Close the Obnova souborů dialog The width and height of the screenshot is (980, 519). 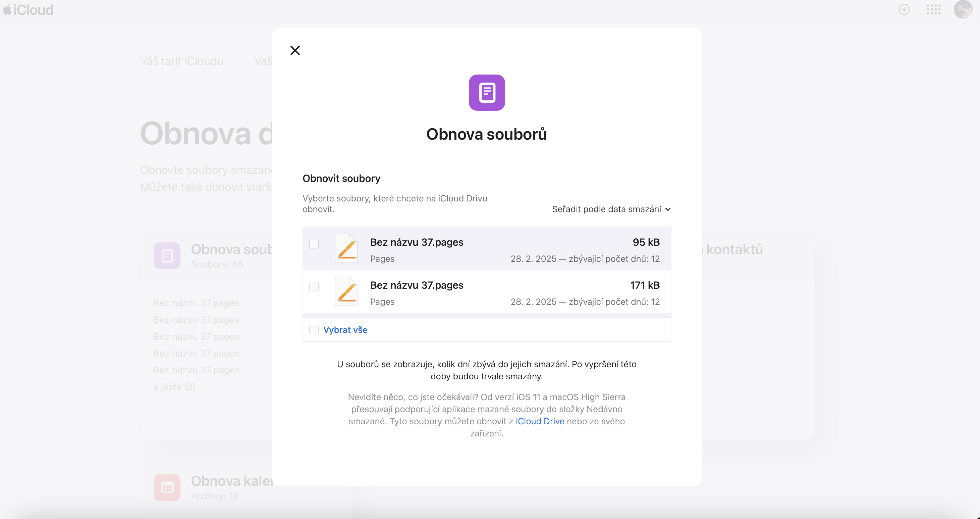click(x=295, y=50)
